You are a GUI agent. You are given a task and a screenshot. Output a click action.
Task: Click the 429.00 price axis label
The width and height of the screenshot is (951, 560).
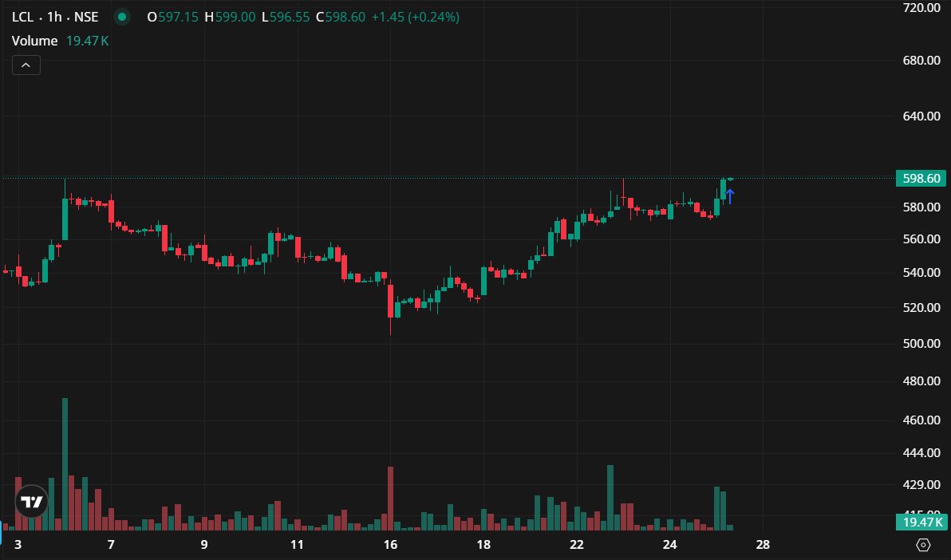921,485
